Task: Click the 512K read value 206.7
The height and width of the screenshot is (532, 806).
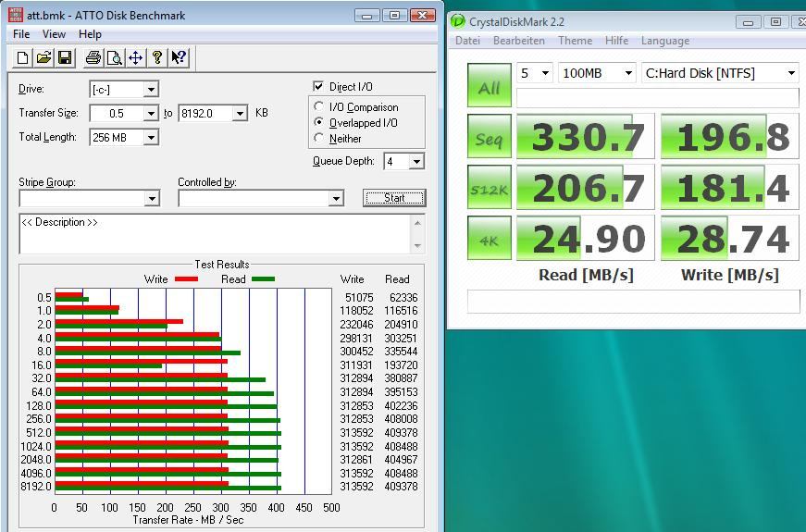Action: (586, 187)
